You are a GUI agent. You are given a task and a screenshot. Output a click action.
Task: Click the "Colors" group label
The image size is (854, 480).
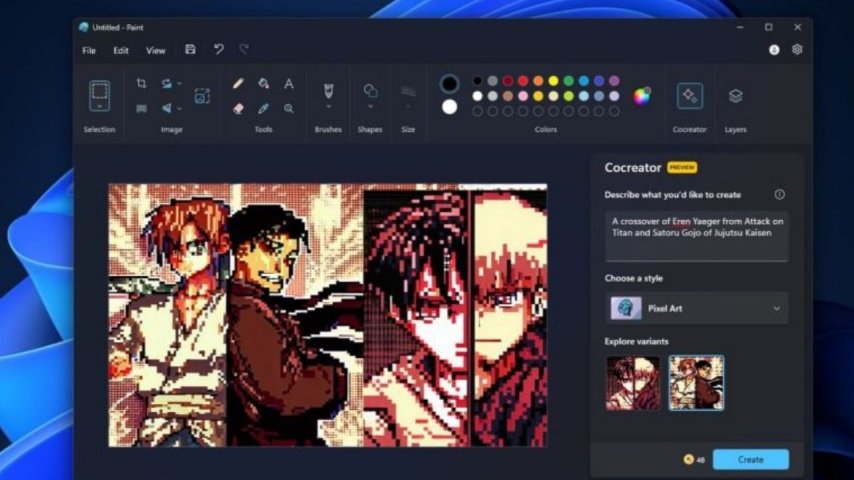tap(546, 130)
